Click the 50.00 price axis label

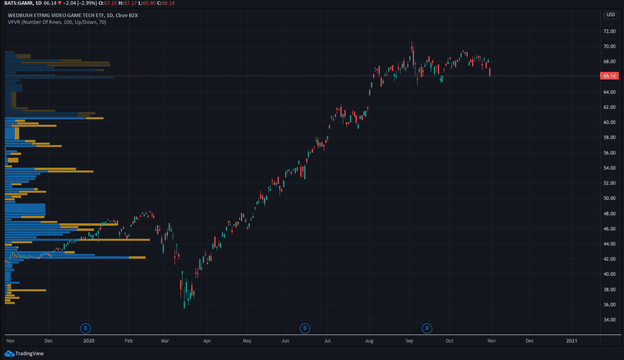[609, 198]
